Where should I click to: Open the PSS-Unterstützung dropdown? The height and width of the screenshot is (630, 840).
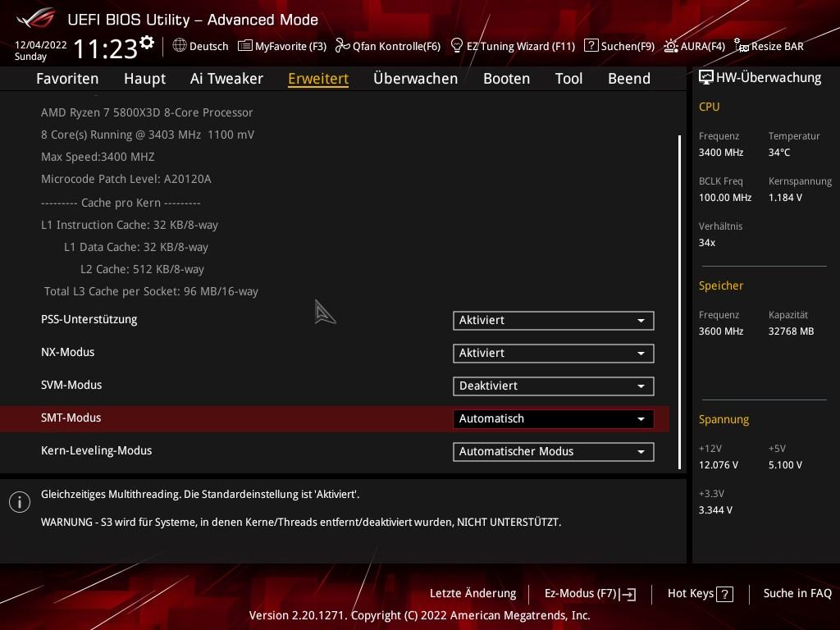pos(554,321)
